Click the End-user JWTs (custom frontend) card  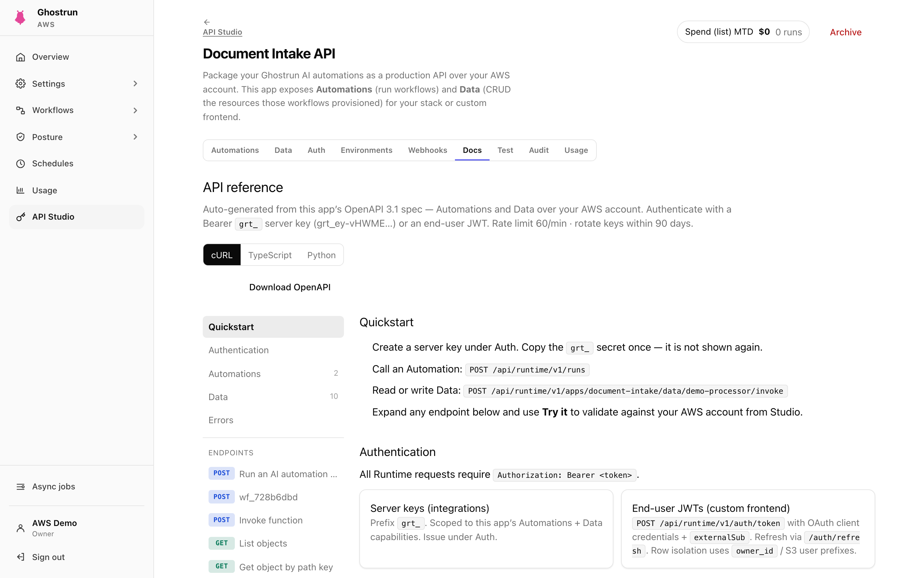point(748,529)
